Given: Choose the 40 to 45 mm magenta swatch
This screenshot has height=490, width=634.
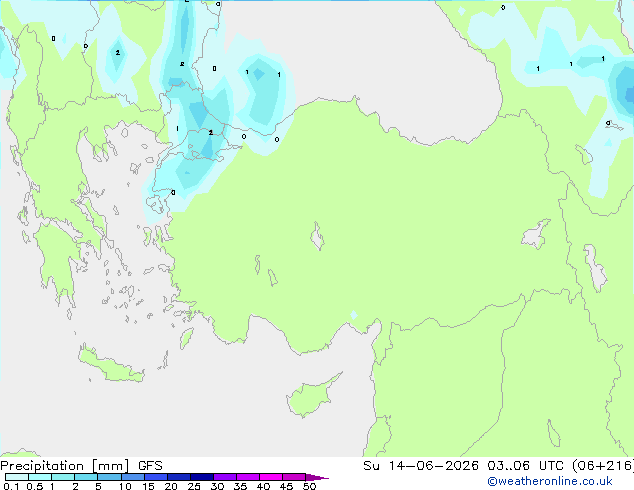Looking at the screenshot, I should pyautogui.click(x=271, y=477).
